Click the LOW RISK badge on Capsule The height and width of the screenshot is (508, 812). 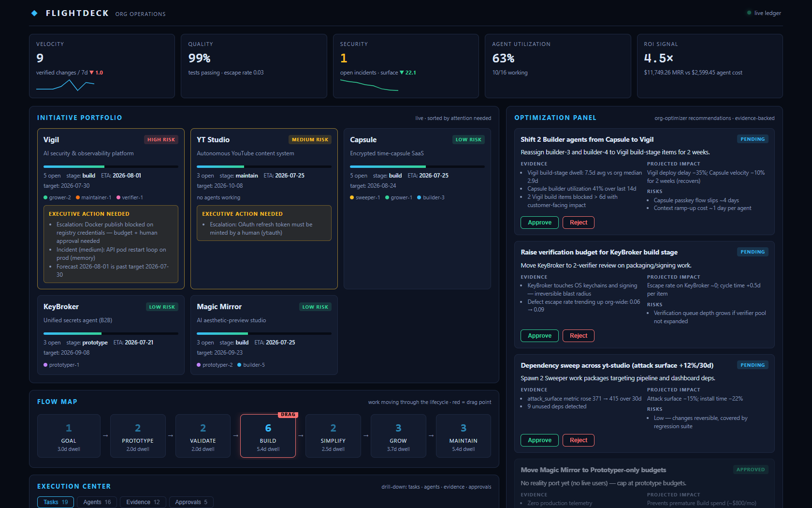click(468, 139)
